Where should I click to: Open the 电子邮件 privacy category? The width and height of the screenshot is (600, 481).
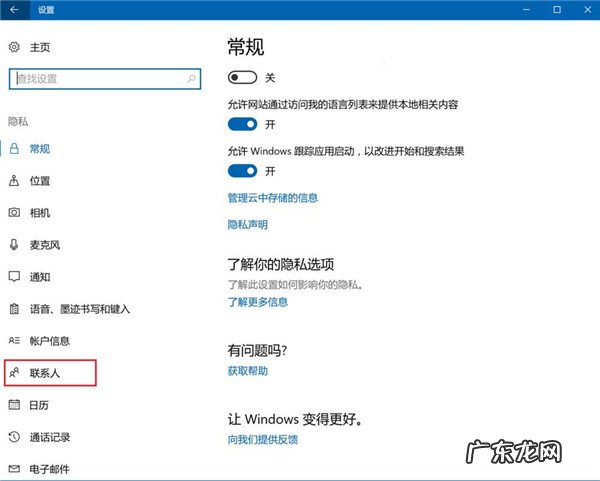pyautogui.click(x=50, y=469)
